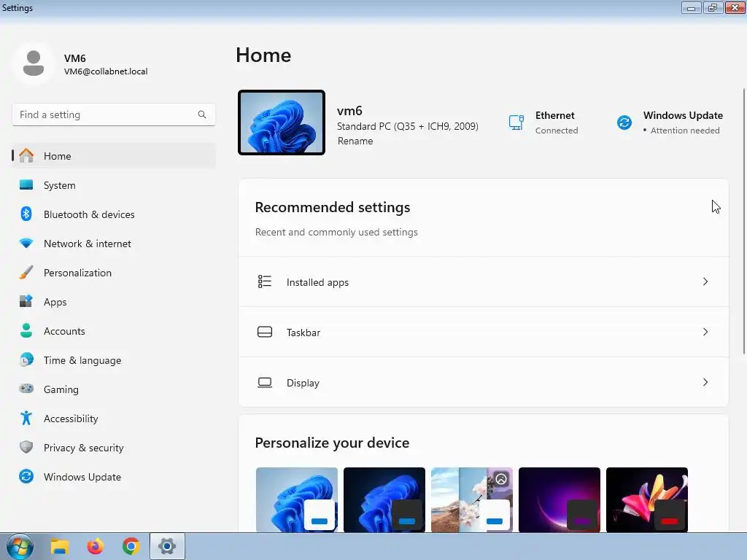Click the Personalization paintbrush icon
Viewport: 747px width, 560px height.
pyautogui.click(x=26, y=273)
